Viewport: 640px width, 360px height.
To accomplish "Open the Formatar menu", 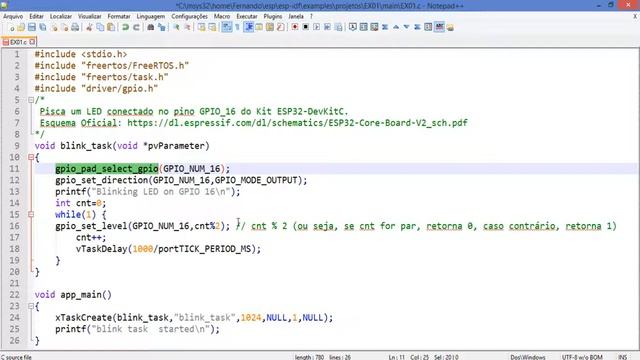I will pyautogui.click(x=119, y=16).
